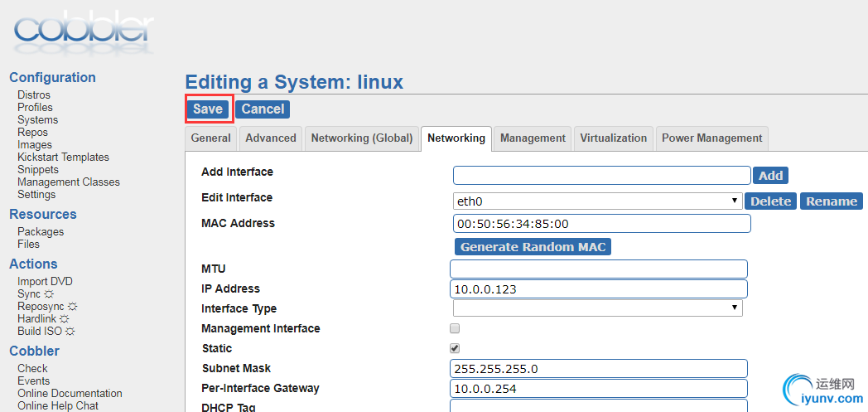Viewport: 868px width, 412px height.
Task: Click the Subnet Mask field
Action: pos(599,369)
